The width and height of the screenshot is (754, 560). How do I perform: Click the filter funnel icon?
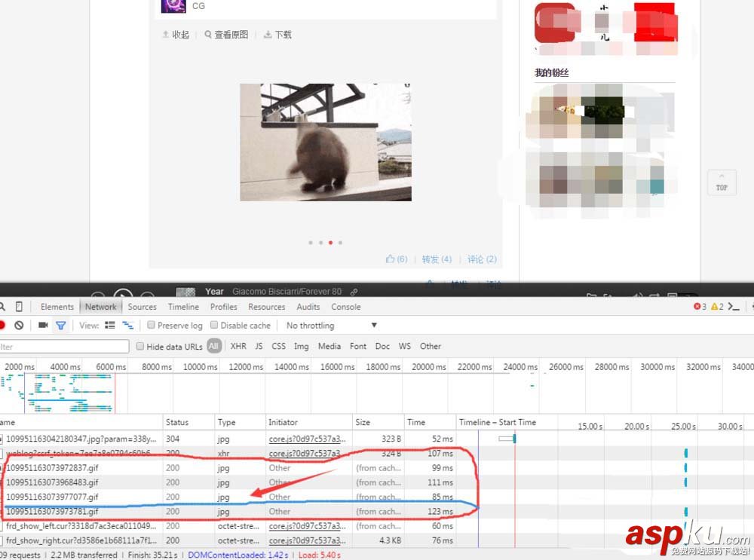(60, 325)
